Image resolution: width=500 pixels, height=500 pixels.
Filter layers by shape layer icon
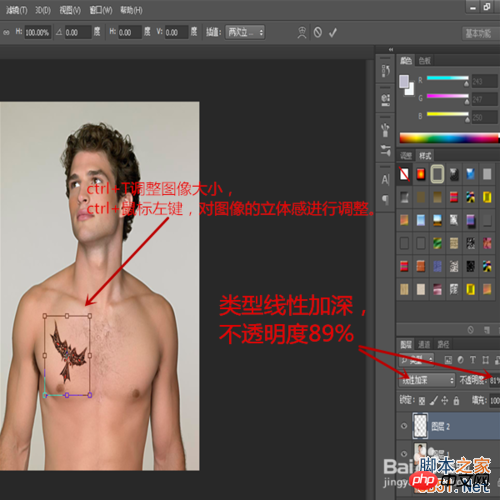click(x=485, y=360)
